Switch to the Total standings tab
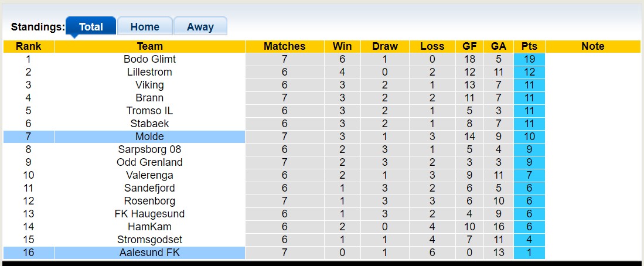This screenshot has height=266, width=644. [x=91, y=27]
